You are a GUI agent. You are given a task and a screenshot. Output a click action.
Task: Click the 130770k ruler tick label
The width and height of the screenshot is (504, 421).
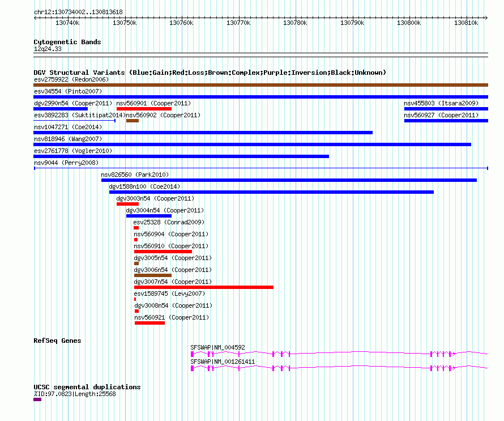[x=238, y=23]
